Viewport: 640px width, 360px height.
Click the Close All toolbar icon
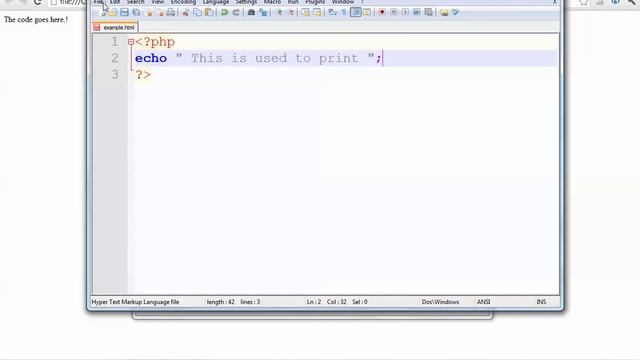click(x=160, y=13)
